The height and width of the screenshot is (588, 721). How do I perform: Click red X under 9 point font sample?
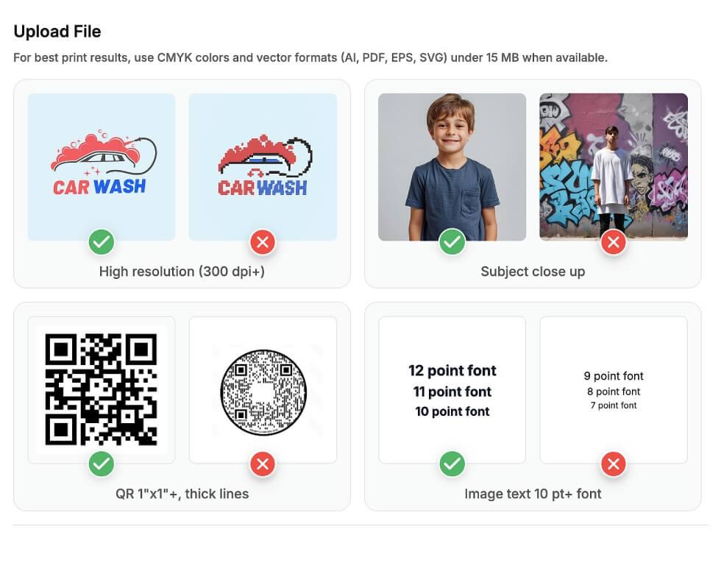coord(614,464)
